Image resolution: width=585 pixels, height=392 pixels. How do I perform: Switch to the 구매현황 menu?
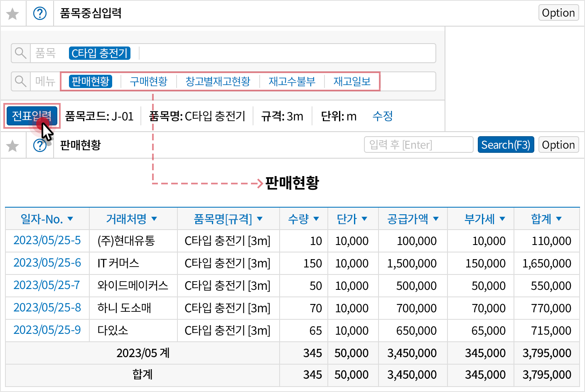coord(148,81)
